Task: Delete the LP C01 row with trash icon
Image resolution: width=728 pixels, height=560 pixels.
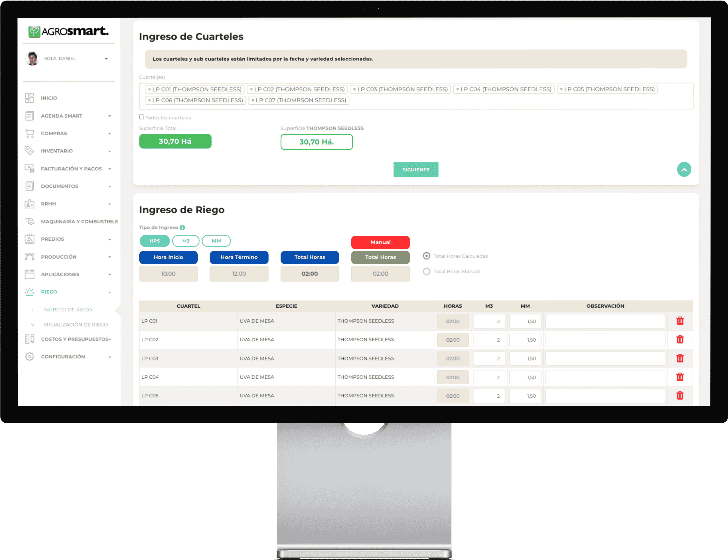Action: click(680, 321)
